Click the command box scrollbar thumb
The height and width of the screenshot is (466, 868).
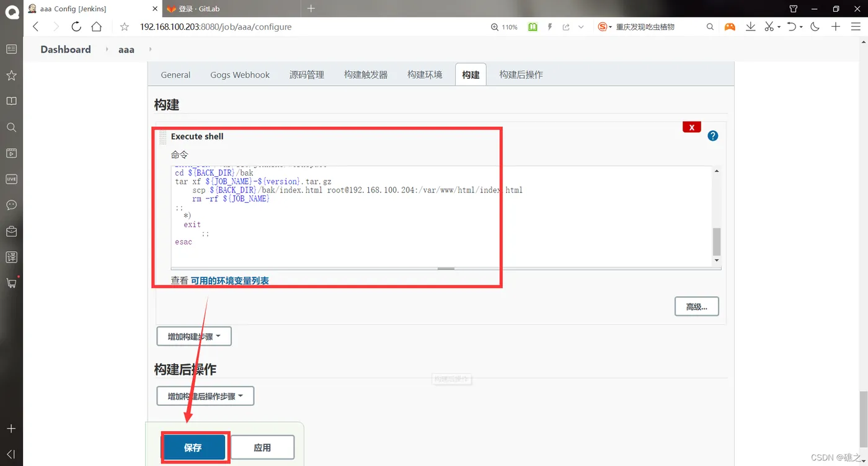pos(717,241)
